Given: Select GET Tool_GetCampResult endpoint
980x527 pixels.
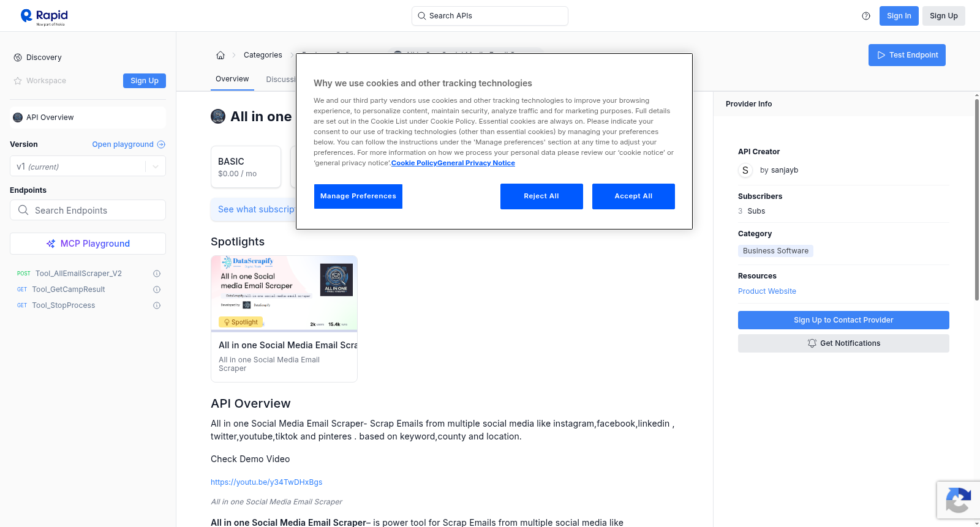Looking at the screenshot, I should coord(68,290).
